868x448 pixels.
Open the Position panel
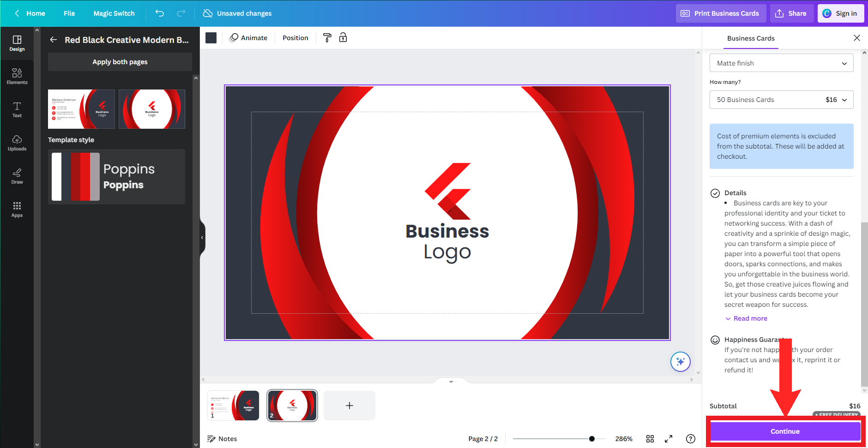[x=295, y=38]
